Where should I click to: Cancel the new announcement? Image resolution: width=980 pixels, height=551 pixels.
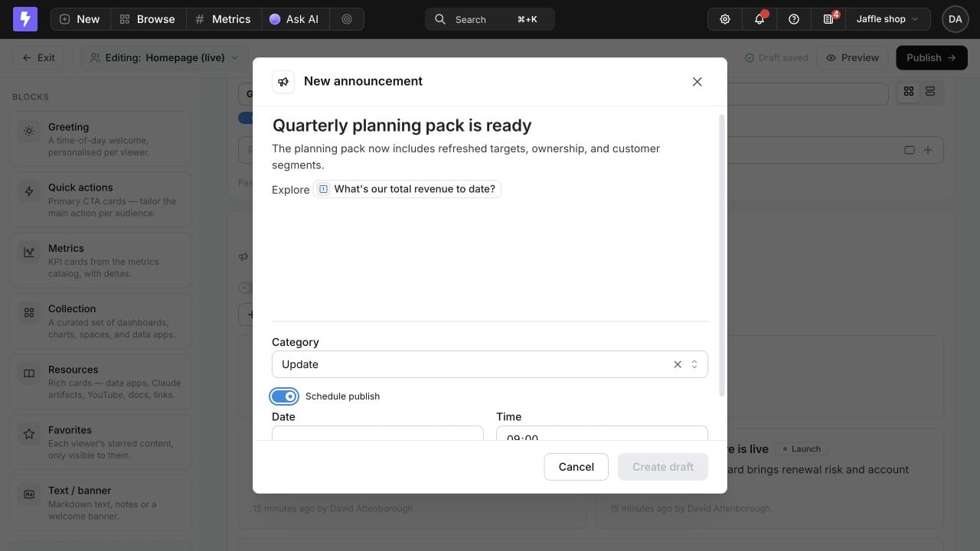coord(577,467)
